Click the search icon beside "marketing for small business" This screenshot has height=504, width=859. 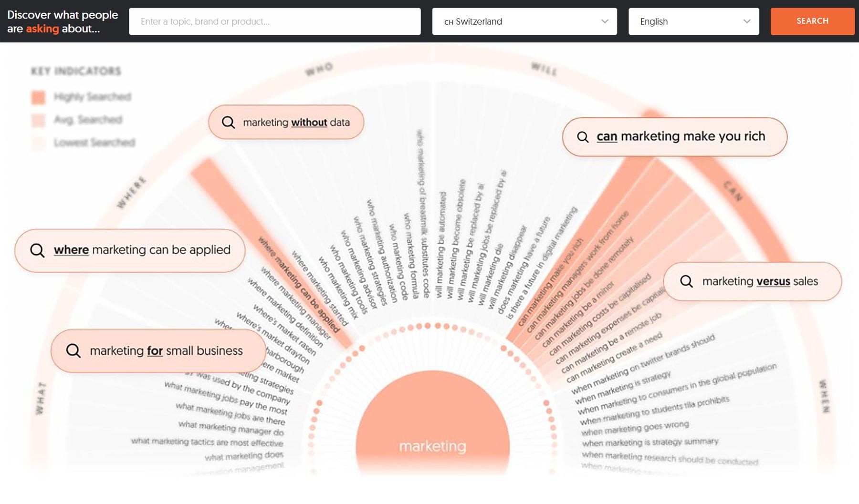73,350
